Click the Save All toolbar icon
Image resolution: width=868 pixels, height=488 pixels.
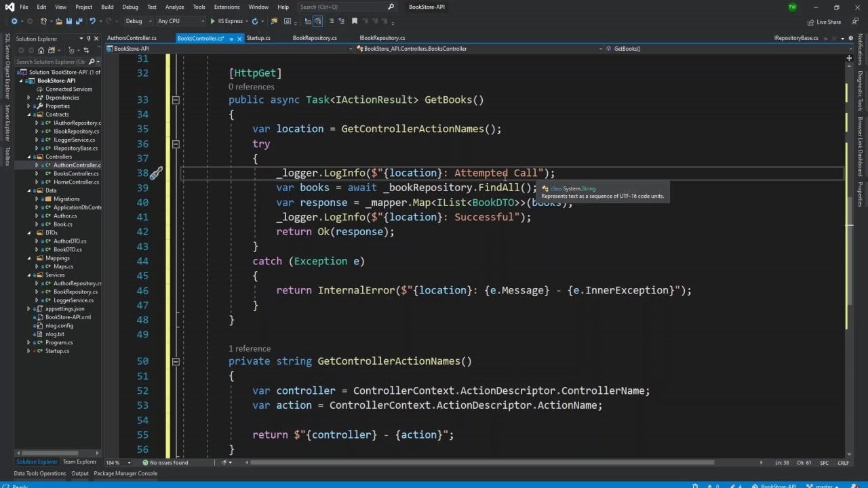79,21
